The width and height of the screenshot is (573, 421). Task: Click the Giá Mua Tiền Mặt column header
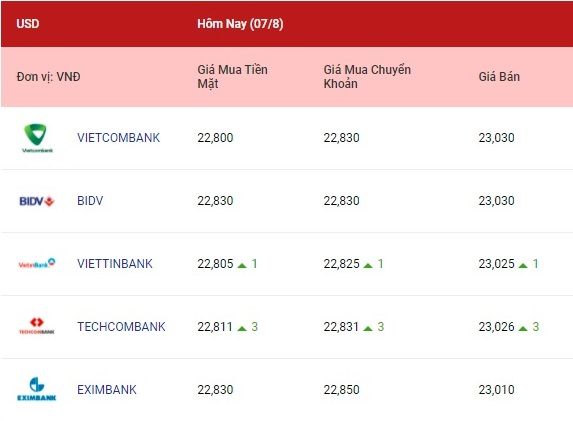[x=232, y=76]
